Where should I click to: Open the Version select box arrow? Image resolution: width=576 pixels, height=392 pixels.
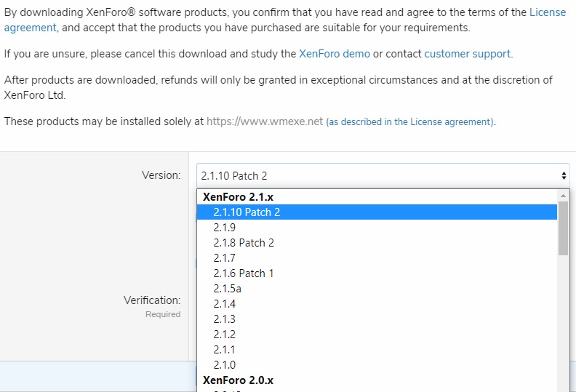tap(564, 175)
